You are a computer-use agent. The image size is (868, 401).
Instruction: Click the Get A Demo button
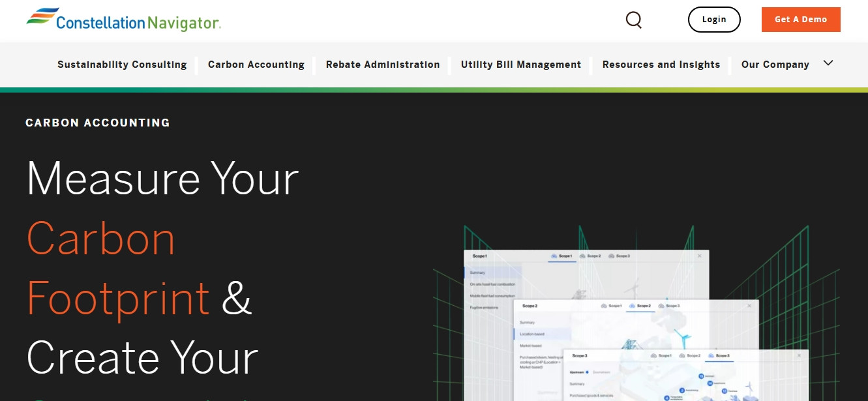point(801,19)
